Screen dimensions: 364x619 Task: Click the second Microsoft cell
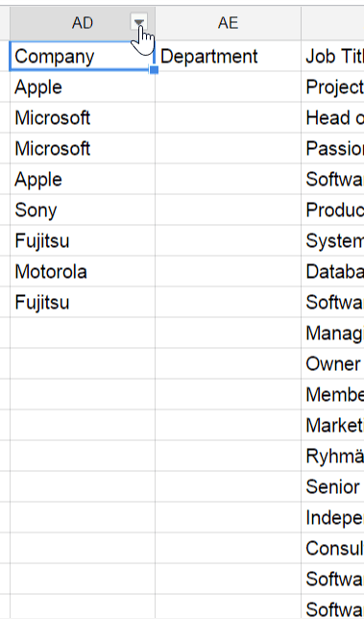[82, 148]
